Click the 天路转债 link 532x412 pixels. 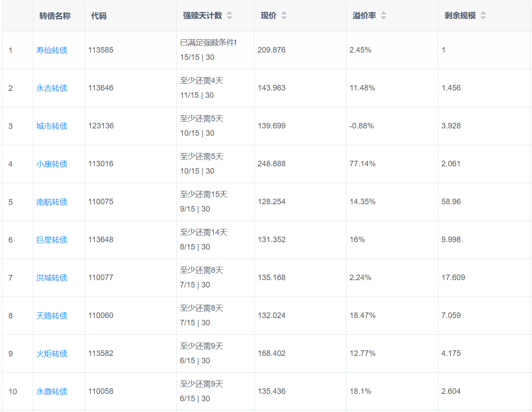[52, 316]
